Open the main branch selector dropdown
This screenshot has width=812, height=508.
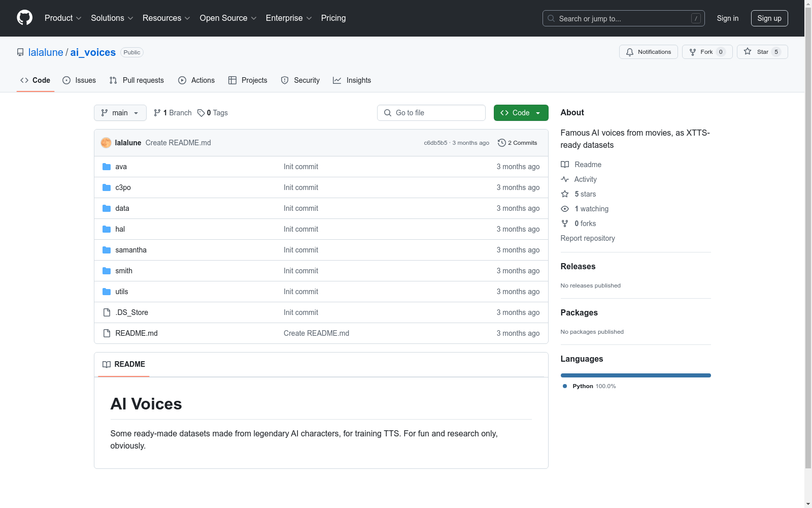[120, 113]
